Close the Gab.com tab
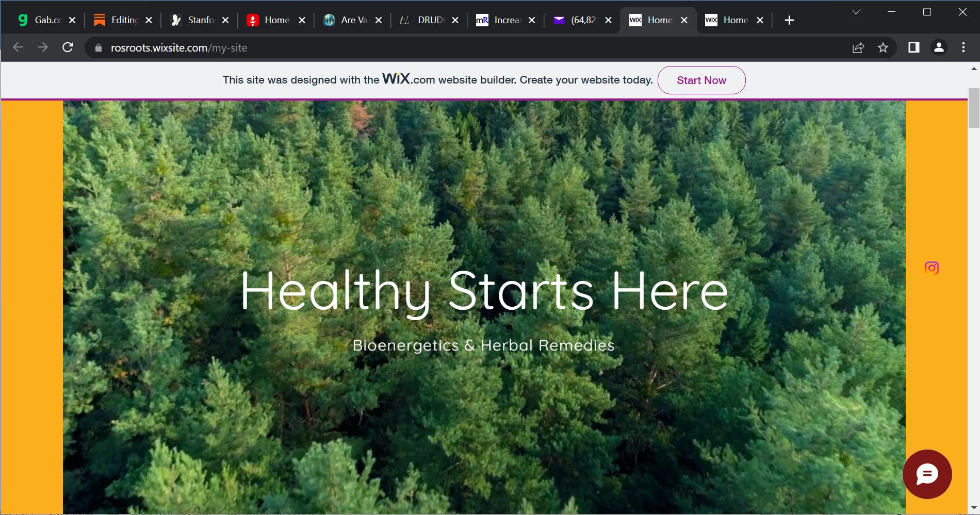Viewport: 980px width, 515px height. click(72, 20)
